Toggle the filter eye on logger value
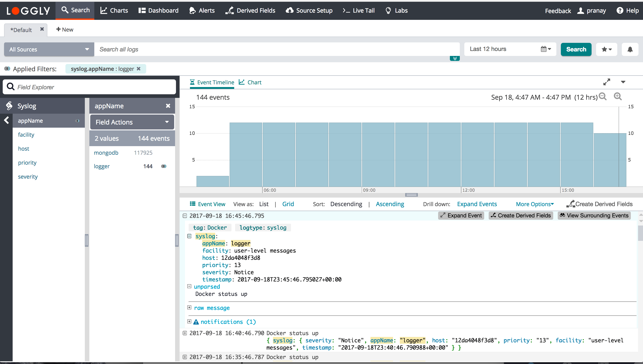 pyautogui.click(x=164, y=166)
